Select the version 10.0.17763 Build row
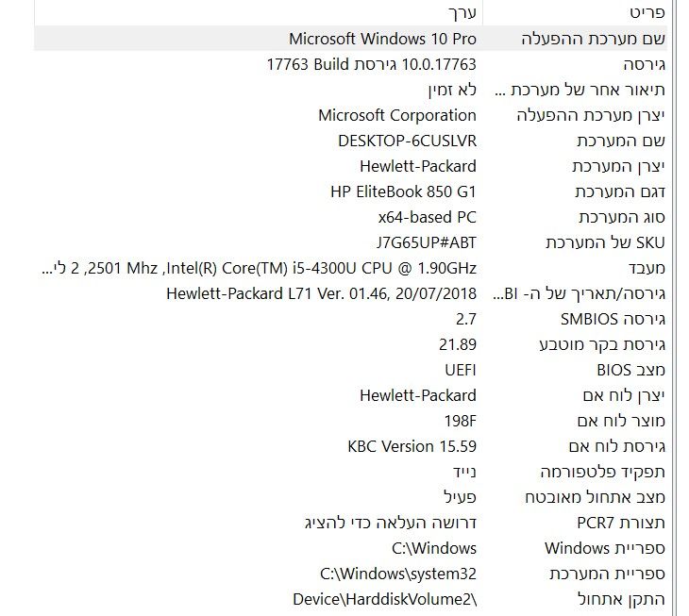689x616 pixels. [x=371, y=64]
